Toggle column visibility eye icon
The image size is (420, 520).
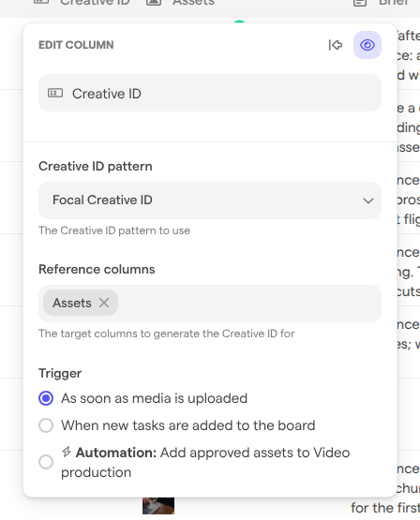click(x=367, y=45)
